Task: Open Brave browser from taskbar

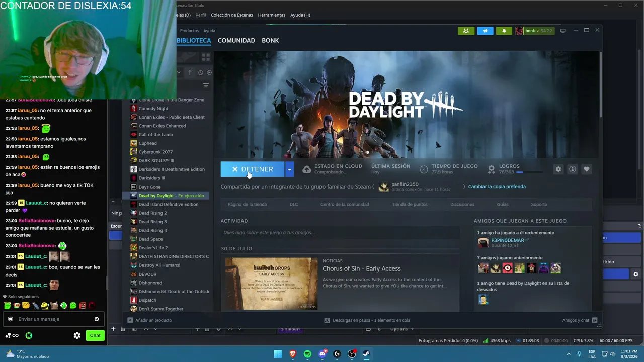Action: point(293,354)
